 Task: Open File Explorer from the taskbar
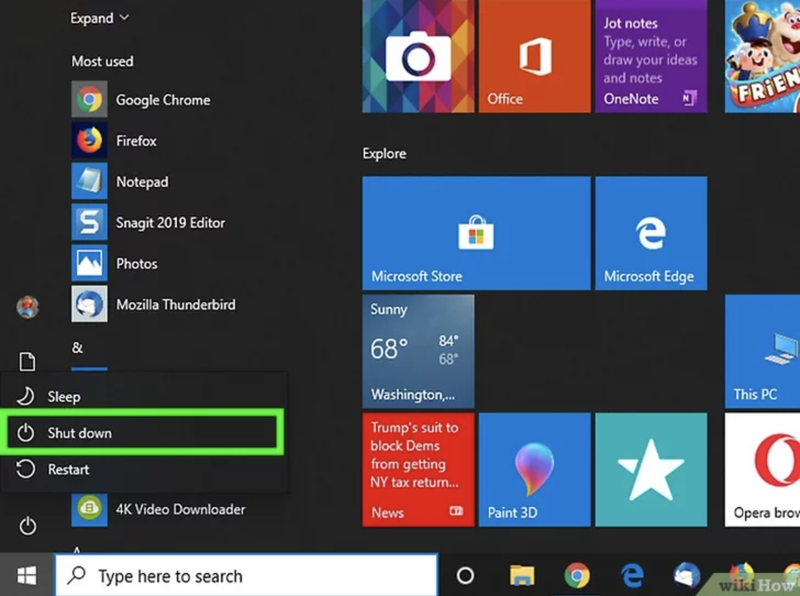(x=521, y=576)
